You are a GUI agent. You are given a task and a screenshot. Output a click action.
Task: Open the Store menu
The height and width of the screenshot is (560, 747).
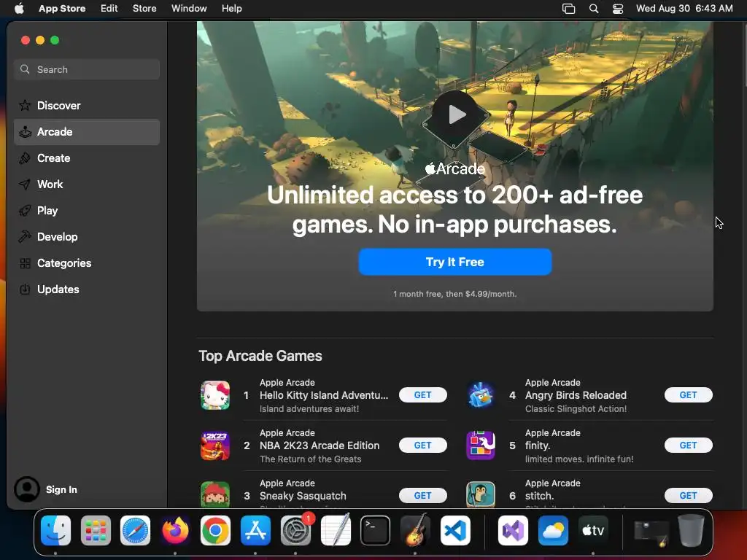[144, 9]
